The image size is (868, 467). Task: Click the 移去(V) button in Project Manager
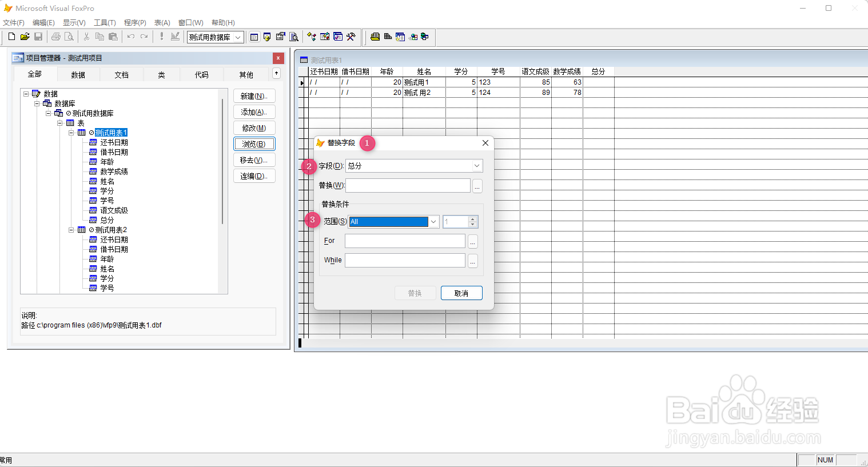tap(254, 159)
